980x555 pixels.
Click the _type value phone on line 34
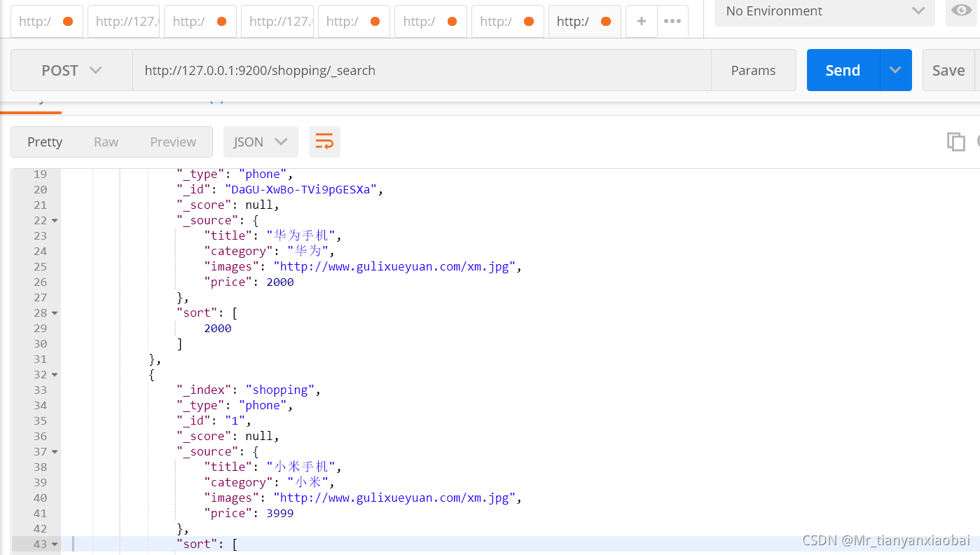(x=263, y=405)
